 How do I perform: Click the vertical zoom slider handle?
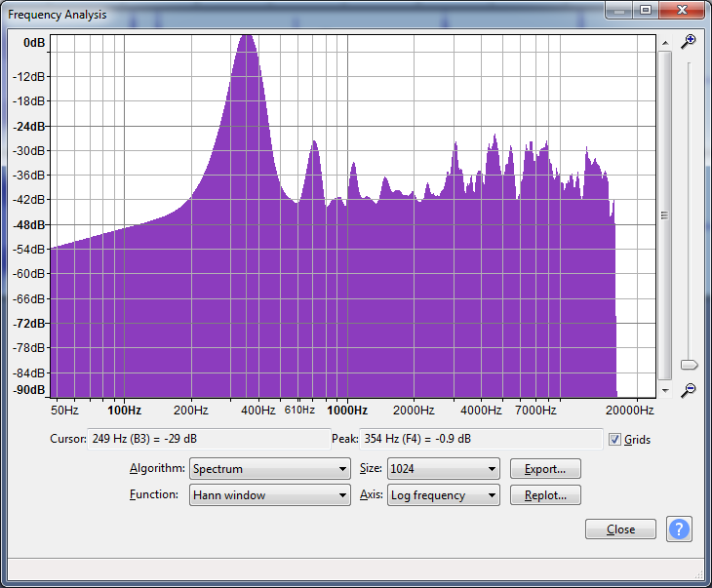coord(689,365)
